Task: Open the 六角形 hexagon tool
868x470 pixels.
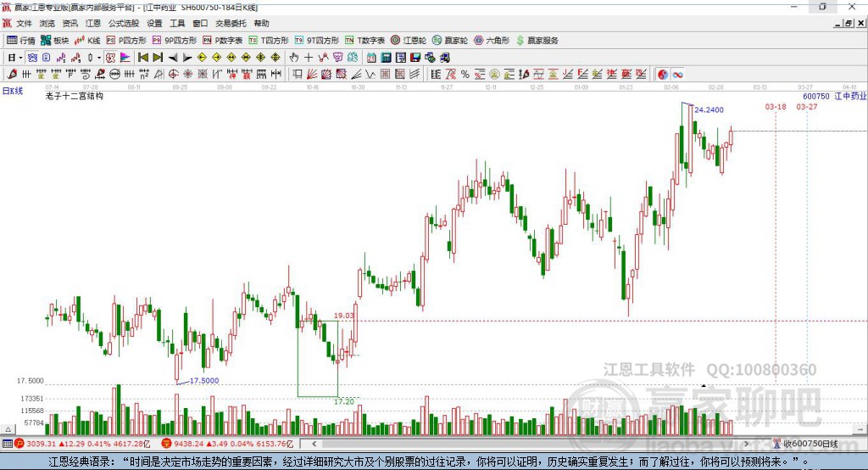Action: pyautogui.click(x=492, y=41)
